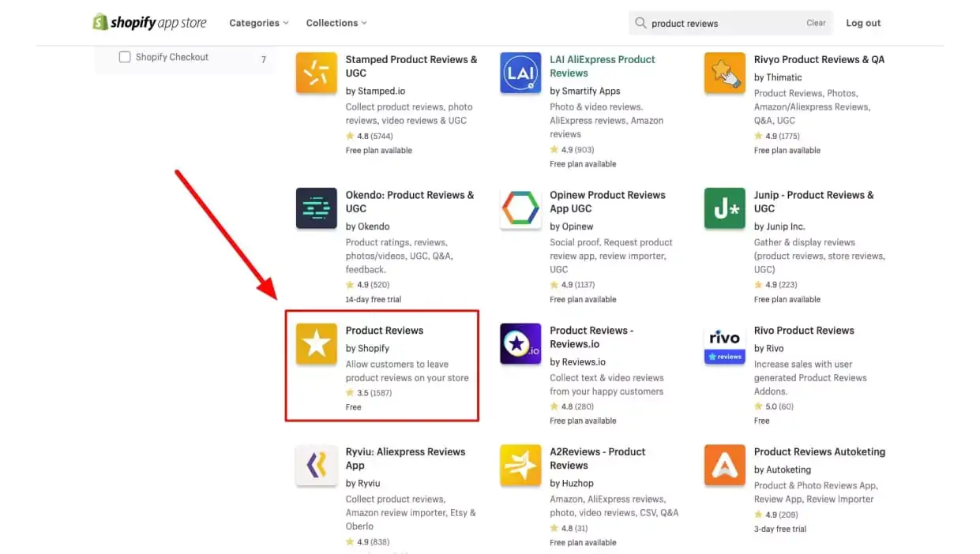Open Stamped Product Reviews & UGC title

coord(411,66)
